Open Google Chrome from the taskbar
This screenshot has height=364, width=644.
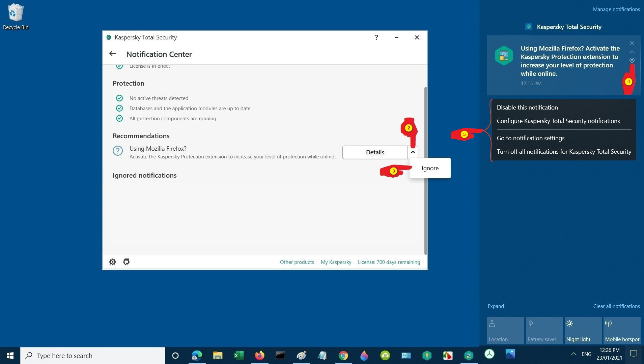pos(343,356)
